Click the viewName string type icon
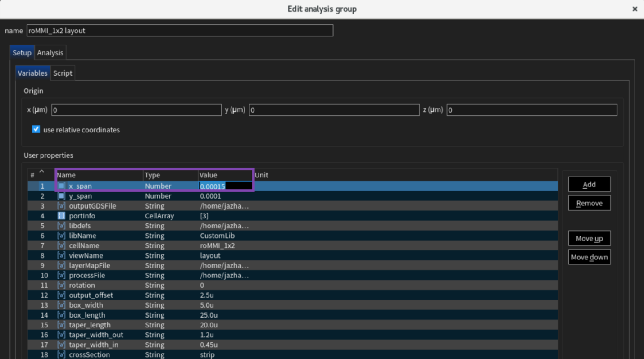 (x=62, y=255)
